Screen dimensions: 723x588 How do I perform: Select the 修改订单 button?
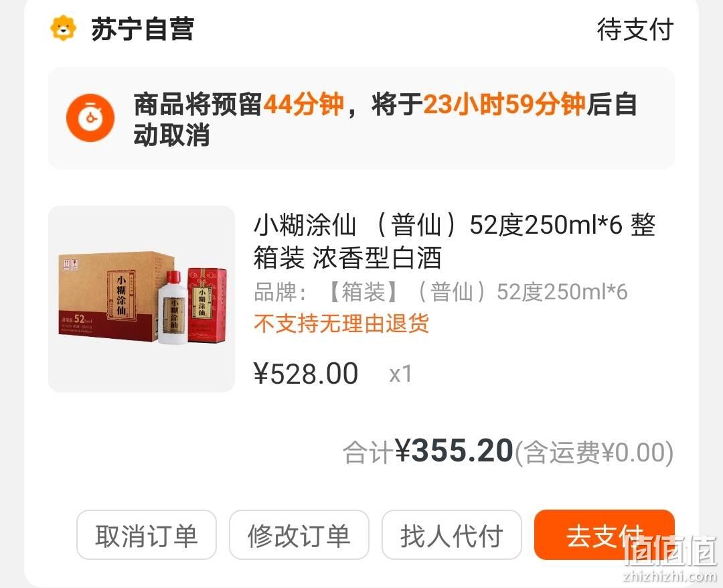point(299,535)
